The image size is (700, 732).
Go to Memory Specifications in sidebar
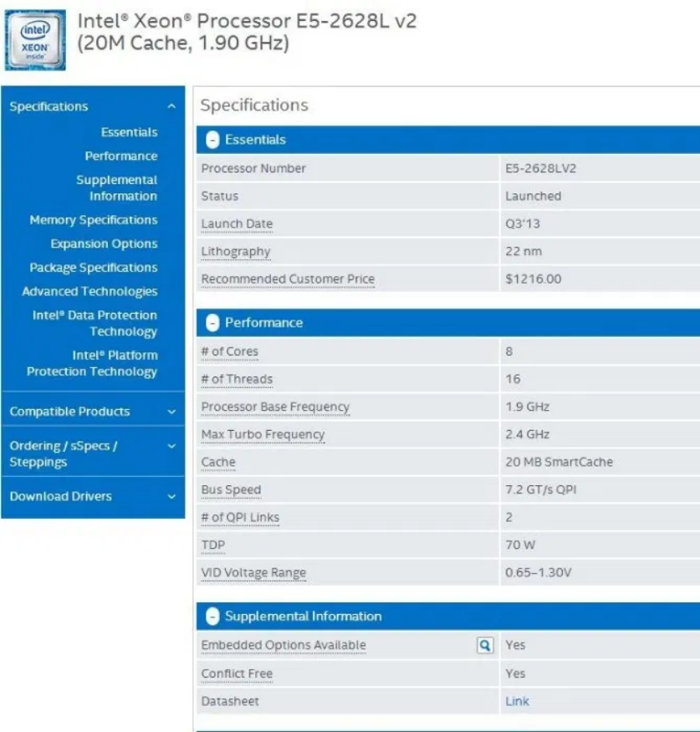pos(94,220)
